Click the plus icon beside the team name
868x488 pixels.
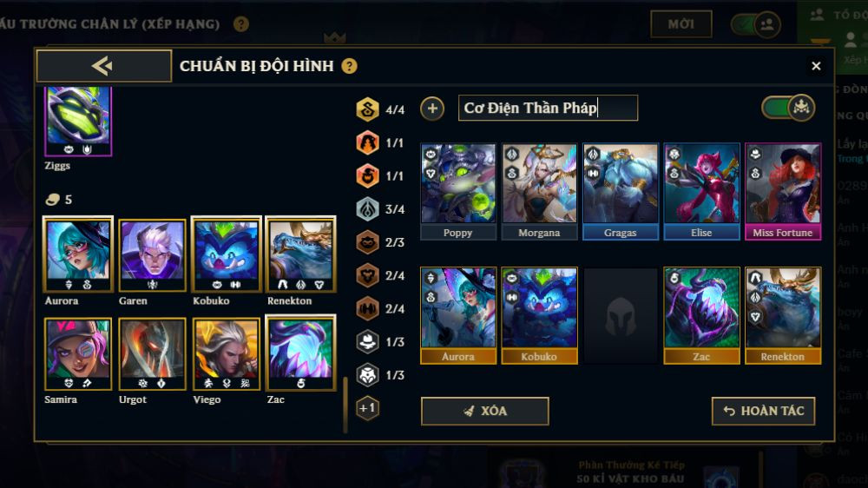coord(432,108)
